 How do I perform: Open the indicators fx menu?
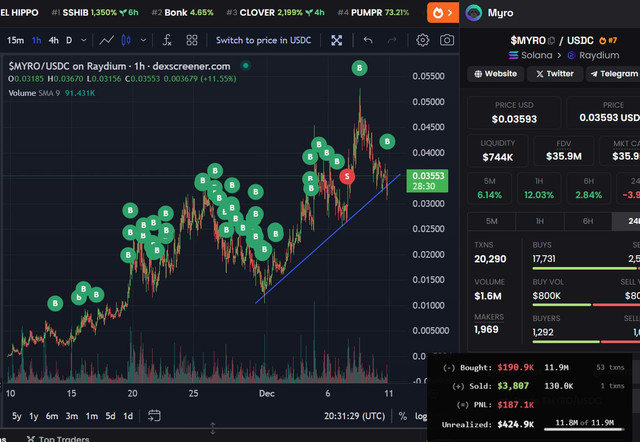[167, 40]
